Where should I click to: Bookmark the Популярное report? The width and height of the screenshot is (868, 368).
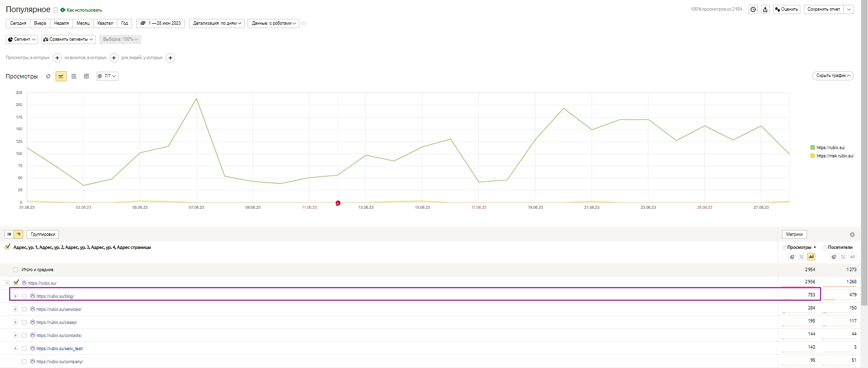click(56, 10)
